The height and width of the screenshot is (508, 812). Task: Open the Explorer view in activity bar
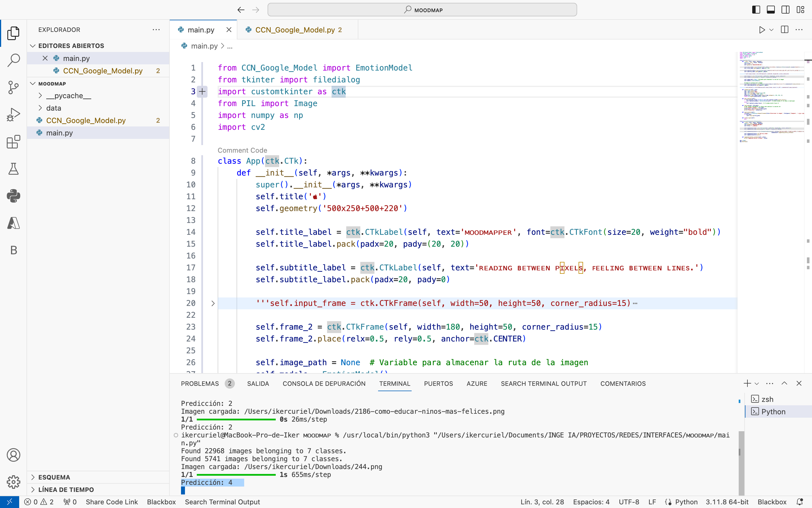pyautogui.click(x=14, y=33)
